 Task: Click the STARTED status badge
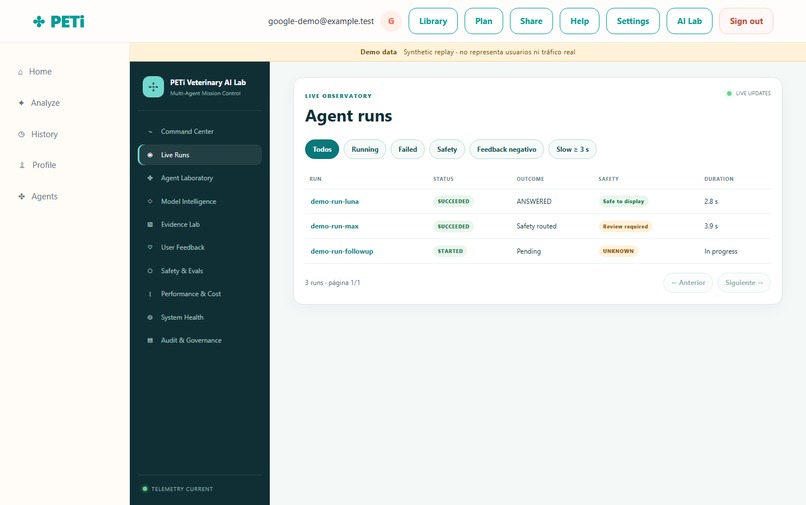(x=450, y=251)
